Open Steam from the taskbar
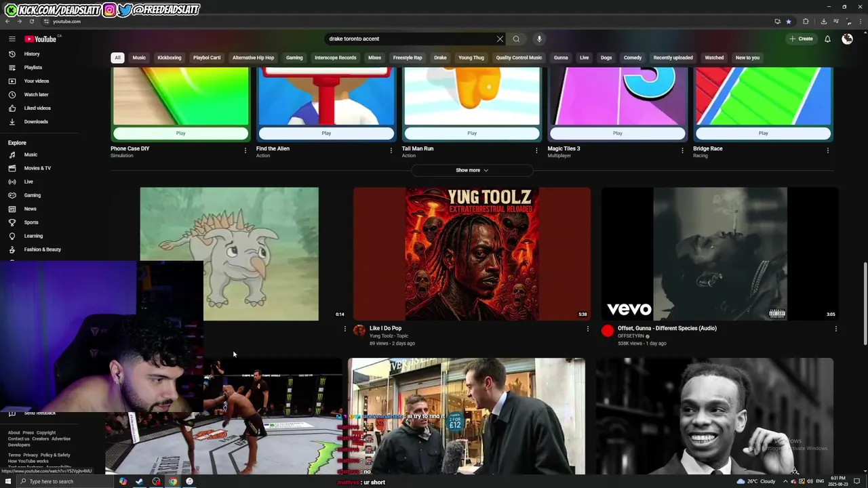The width and height of the screenshot is (868, 488). pyautogui.click(x=140, y=481)
